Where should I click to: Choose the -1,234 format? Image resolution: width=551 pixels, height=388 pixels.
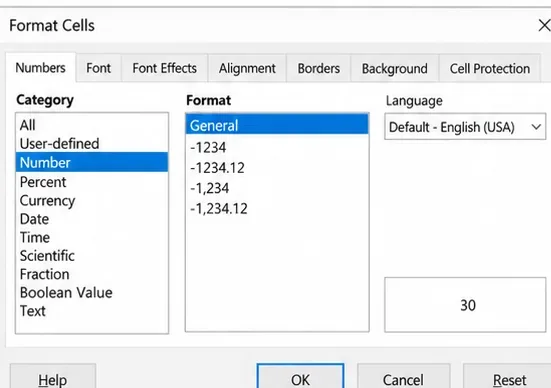[x=277, y=188]
